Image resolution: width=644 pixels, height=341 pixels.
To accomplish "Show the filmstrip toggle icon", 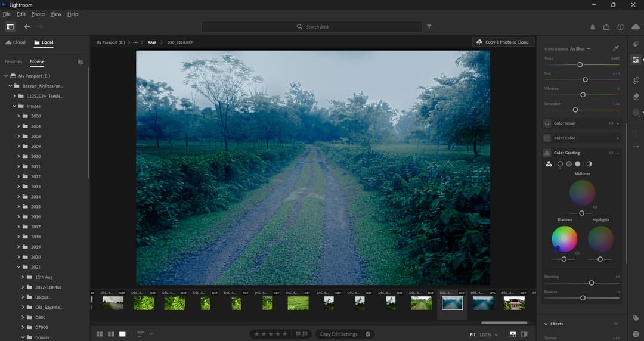I will (x=513, y=334).
